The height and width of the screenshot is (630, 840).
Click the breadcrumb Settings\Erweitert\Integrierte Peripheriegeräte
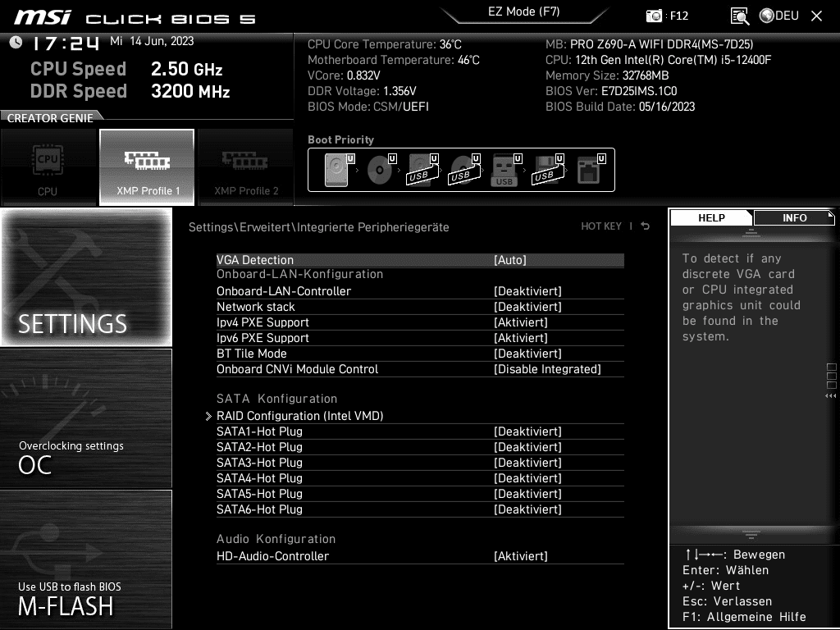319,227
